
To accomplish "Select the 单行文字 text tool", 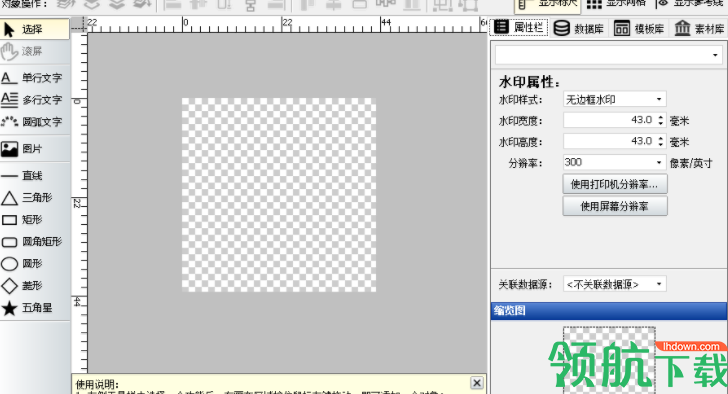I will 34,78.
